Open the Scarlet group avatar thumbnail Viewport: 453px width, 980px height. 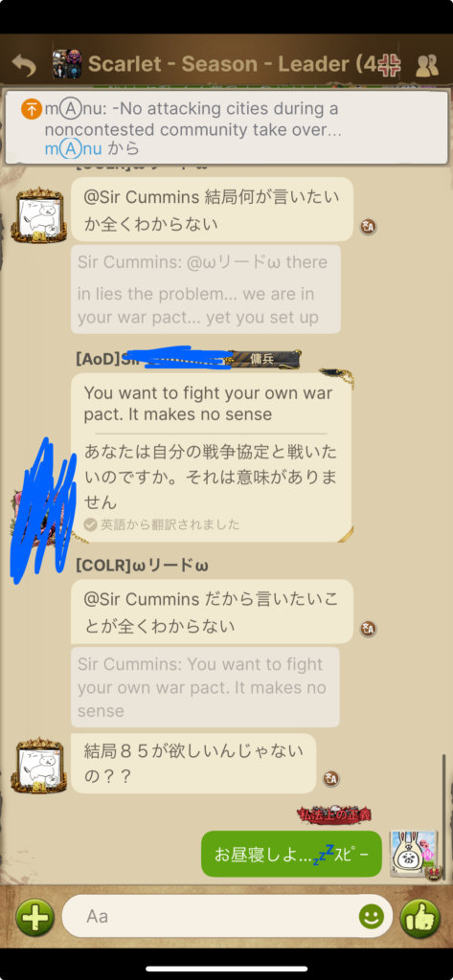point(67,64)
